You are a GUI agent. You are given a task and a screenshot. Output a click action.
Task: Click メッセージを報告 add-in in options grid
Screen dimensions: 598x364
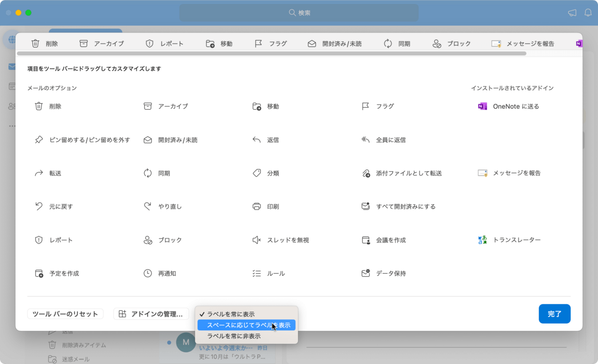pos(509,173)
